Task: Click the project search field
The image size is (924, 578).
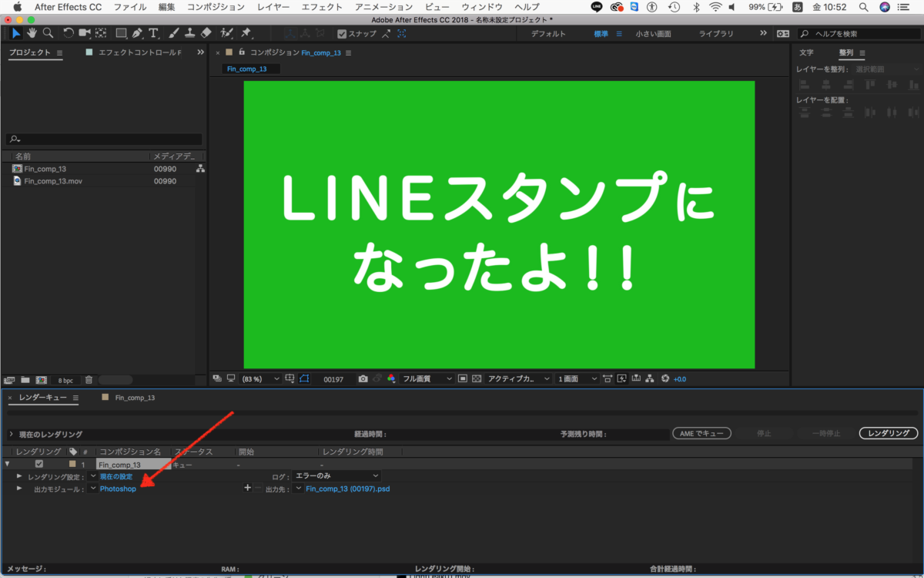Action: coord(104,139)
